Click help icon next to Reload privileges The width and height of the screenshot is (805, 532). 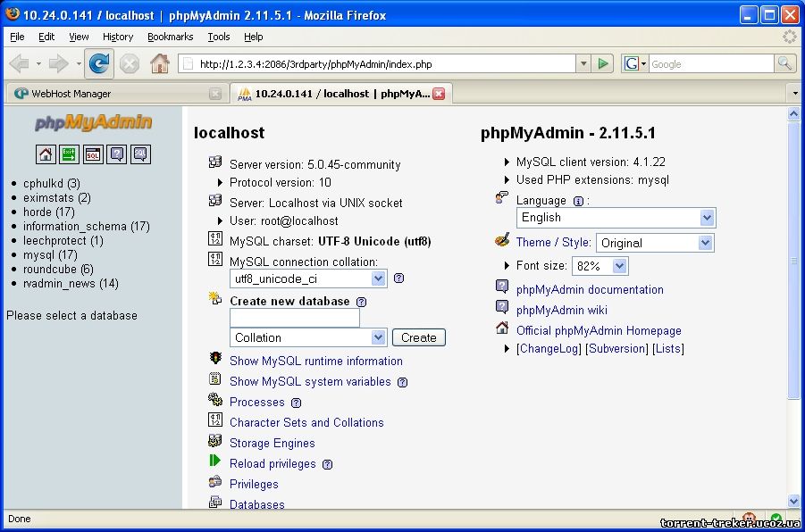coord(328,464)
